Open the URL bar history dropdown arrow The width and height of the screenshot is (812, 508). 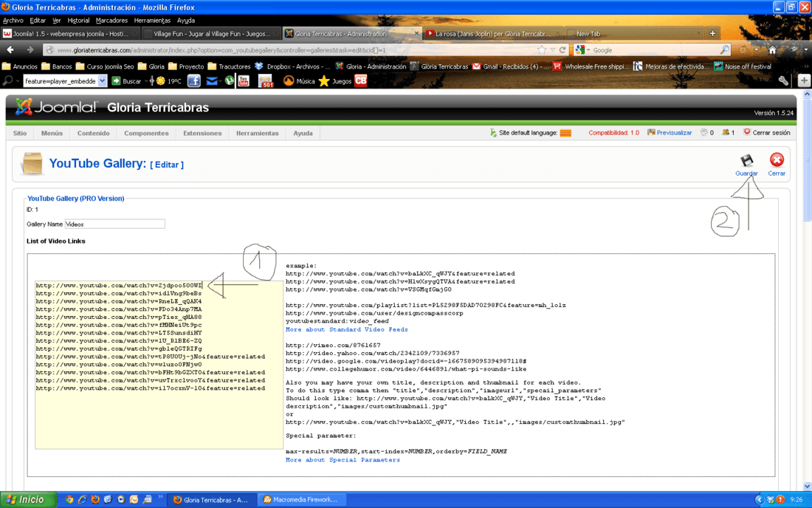[x=553, y=50]
